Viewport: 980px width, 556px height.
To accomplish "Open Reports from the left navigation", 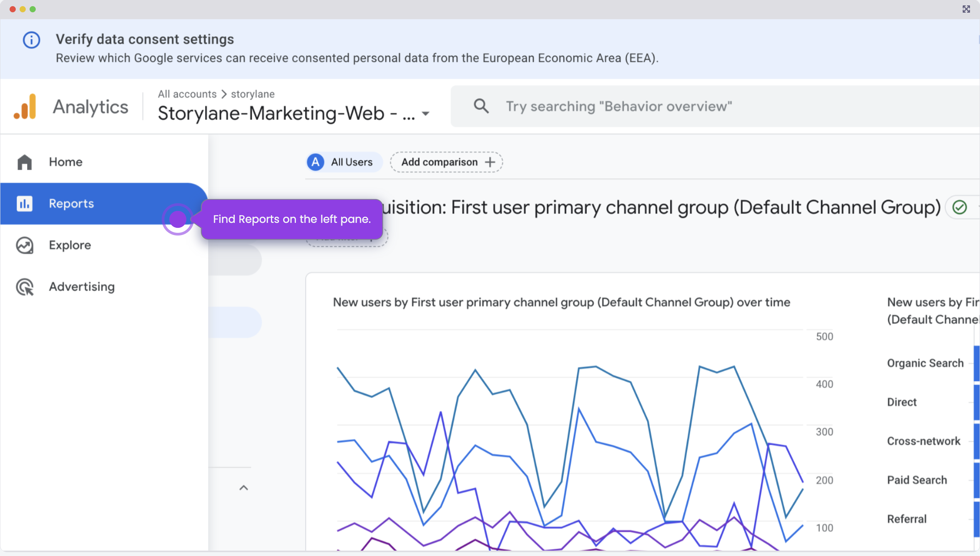I will [71, 204].
